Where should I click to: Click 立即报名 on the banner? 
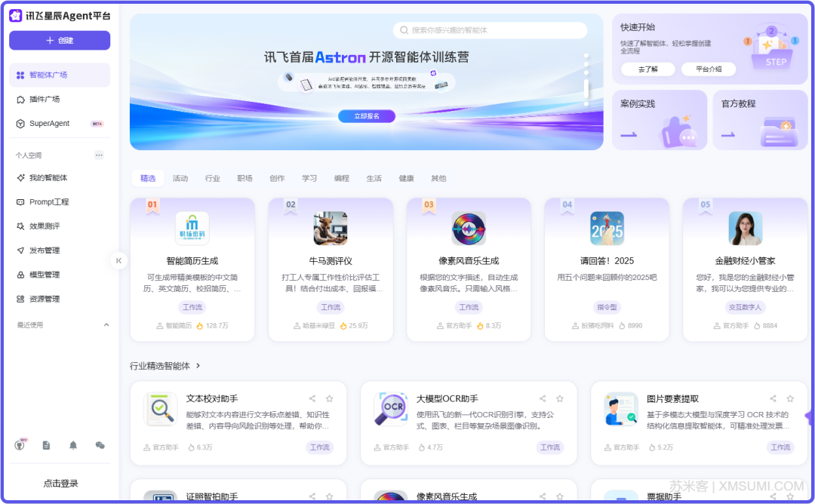point(367,116)
